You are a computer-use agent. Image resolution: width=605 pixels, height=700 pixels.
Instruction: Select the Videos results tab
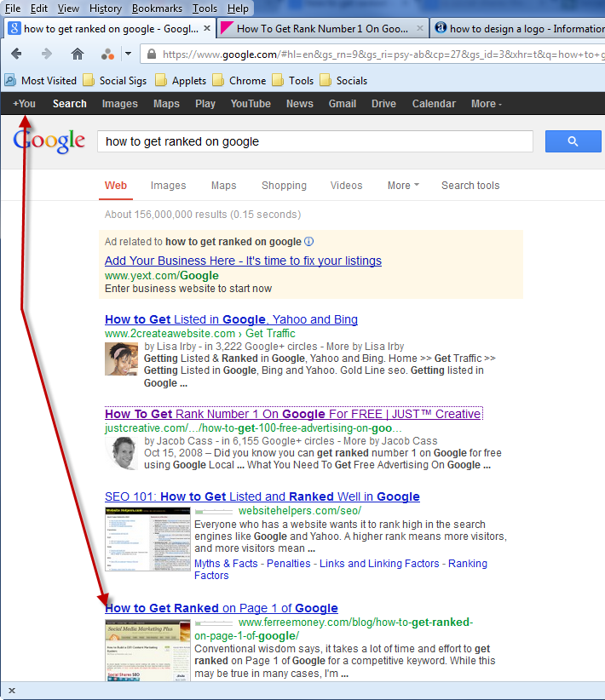346,186
